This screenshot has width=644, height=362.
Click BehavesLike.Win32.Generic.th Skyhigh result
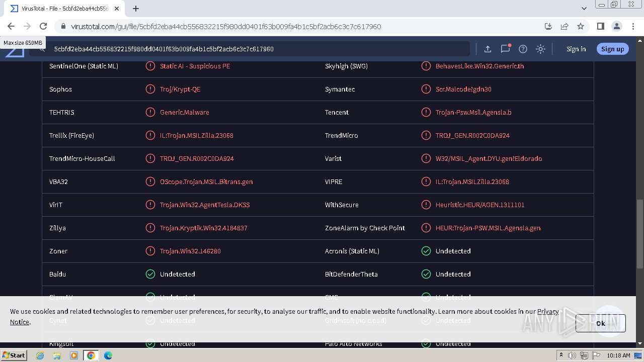(479, 66)
